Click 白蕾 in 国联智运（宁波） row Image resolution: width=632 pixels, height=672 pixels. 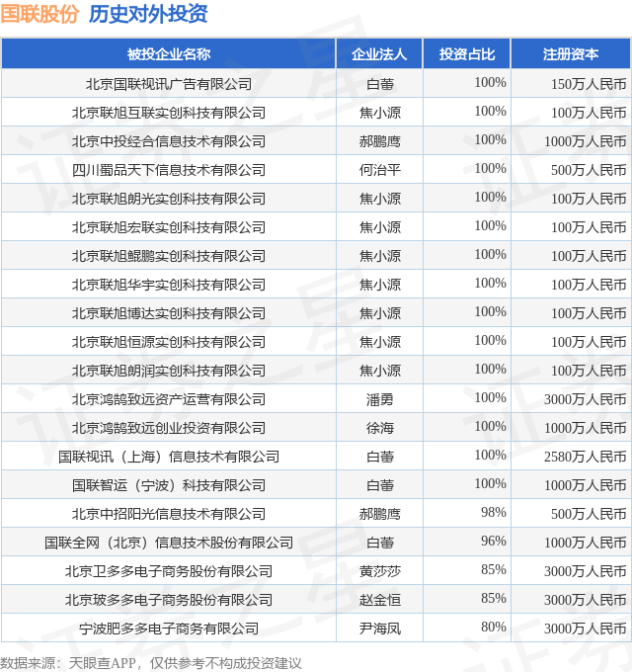coord(380,485)
